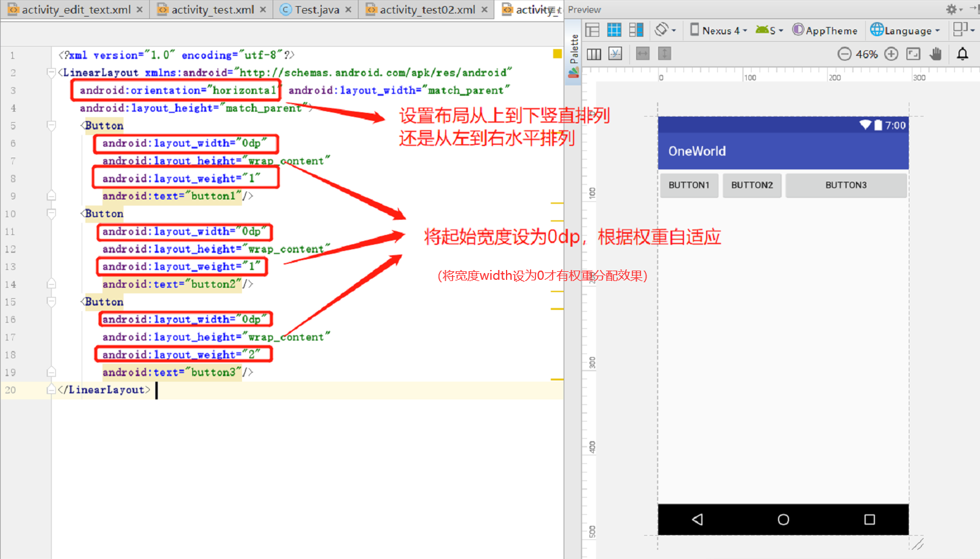
Task: Click the OneWorld app bar title
Action: pos(697,151)
